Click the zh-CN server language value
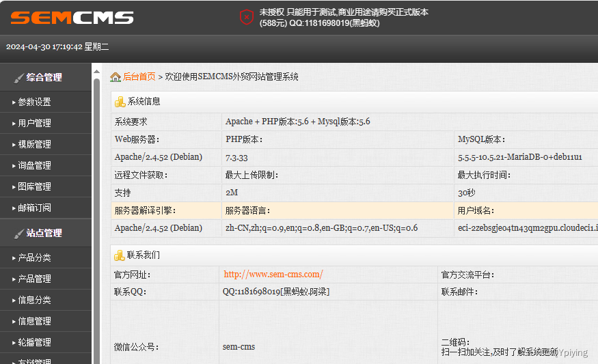 point(321,228)
